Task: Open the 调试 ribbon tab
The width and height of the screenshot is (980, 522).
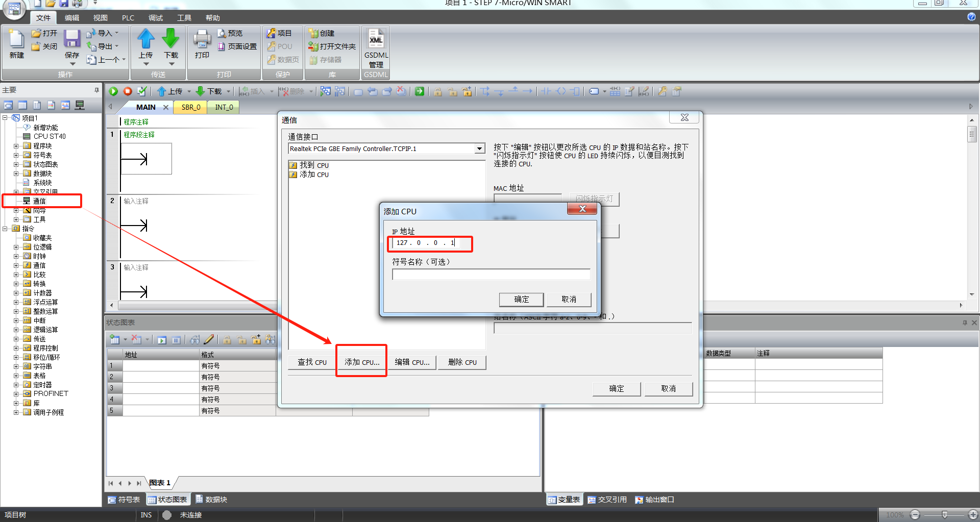Action: (x=156, y=18)
